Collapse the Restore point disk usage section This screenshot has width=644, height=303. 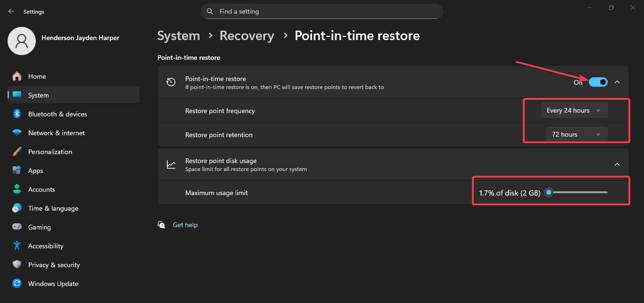coord(617,164)
